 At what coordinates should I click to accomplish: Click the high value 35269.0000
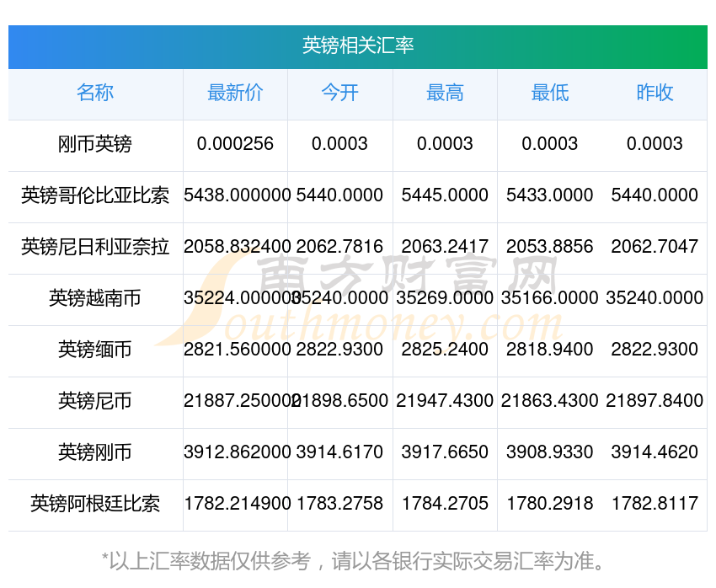coord(445,298)
